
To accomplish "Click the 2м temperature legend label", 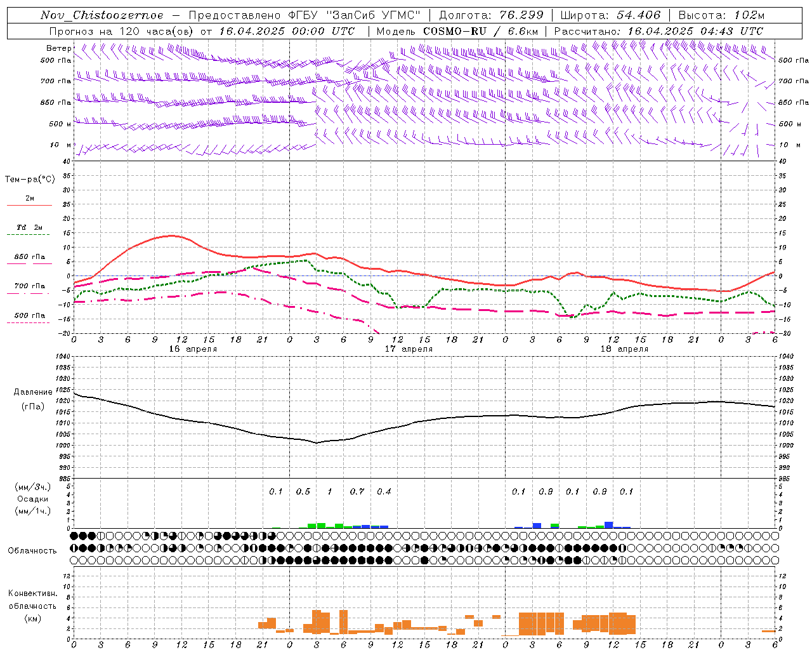I will 30,198.
